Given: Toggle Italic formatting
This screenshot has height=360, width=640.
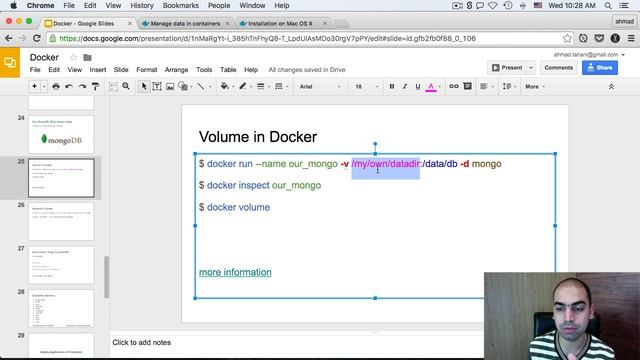Looking at the screenshot, I should click(405, 87).
